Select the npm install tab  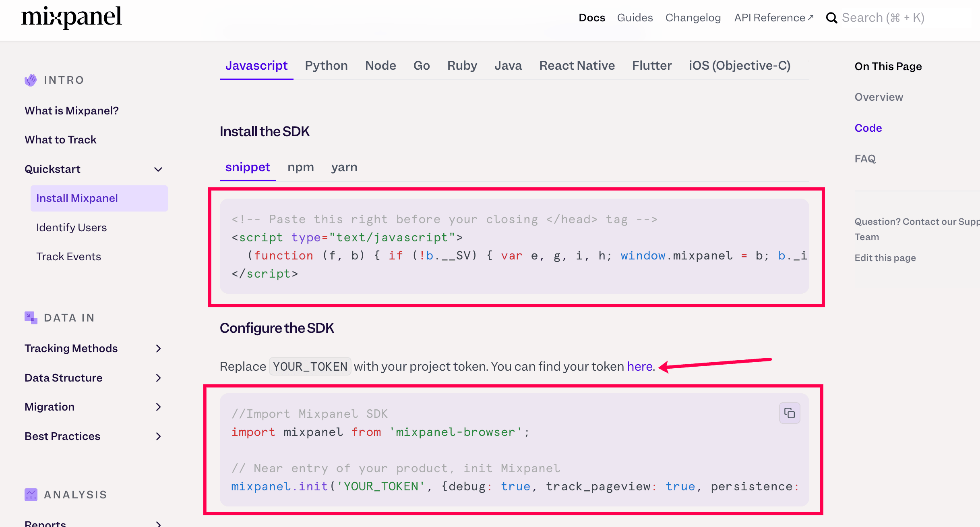[300, 167]
